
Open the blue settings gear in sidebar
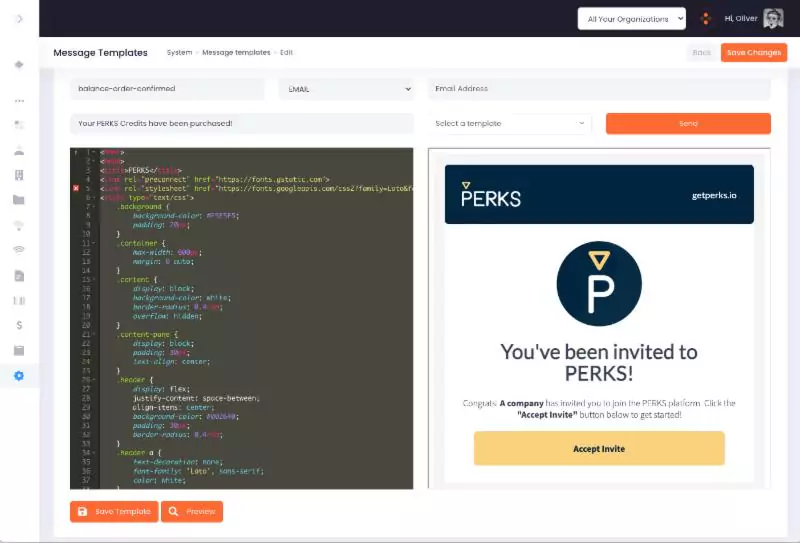(x=19, y=376)
